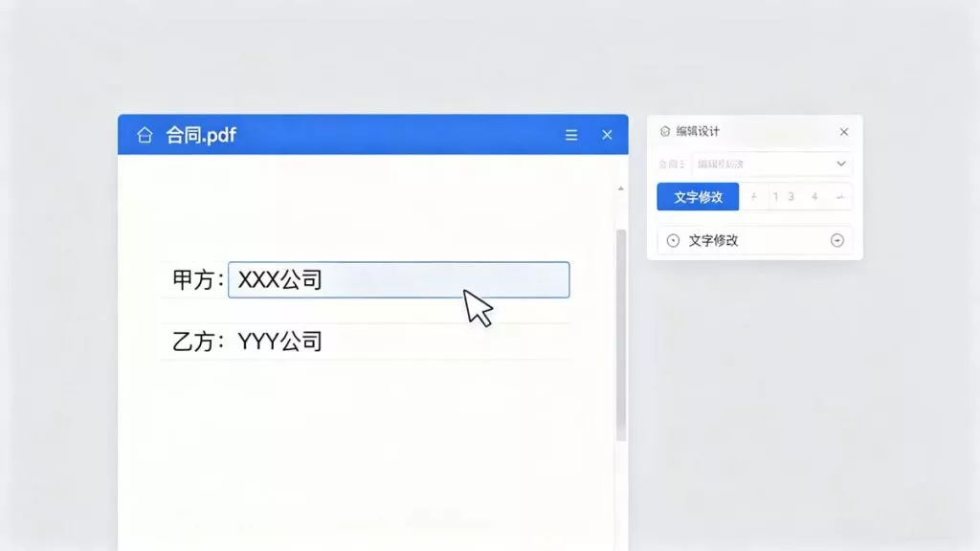Click the circled arrow right of 文字修改 row
This screenshot has width=980, height=551.
click(836, 240)
